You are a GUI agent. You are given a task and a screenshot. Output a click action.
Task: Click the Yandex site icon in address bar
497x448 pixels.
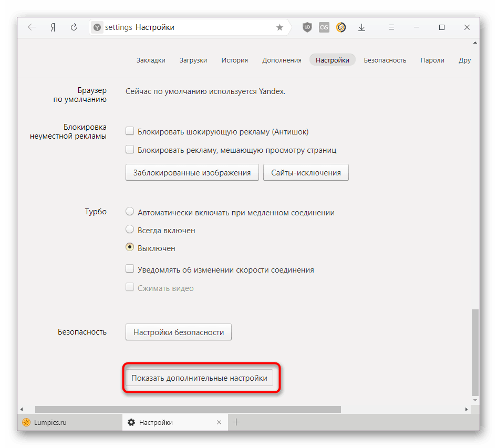point(97,27)
